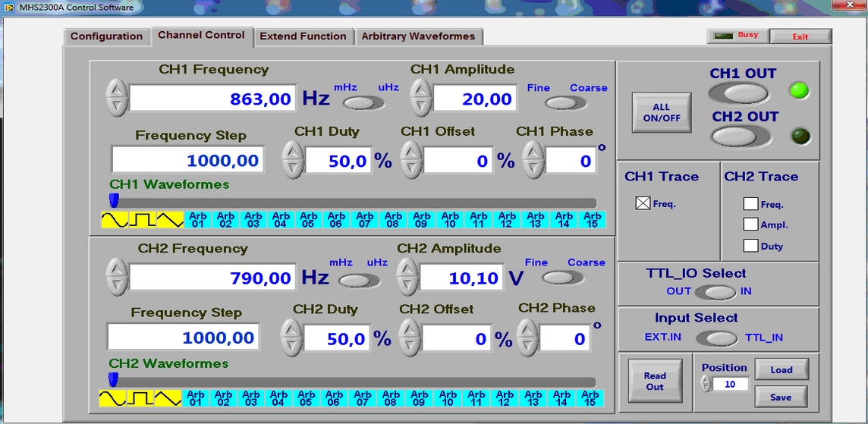
Task: Click the red Exit button
Action: 800,36
